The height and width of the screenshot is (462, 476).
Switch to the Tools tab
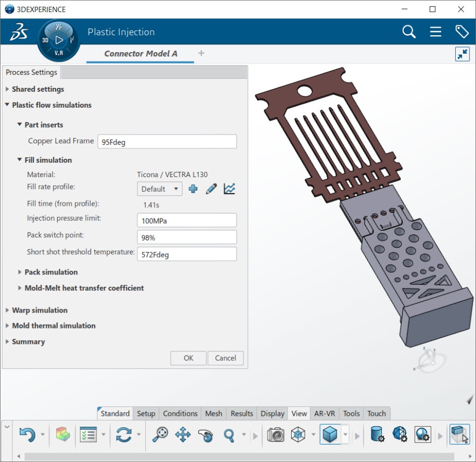351,413
